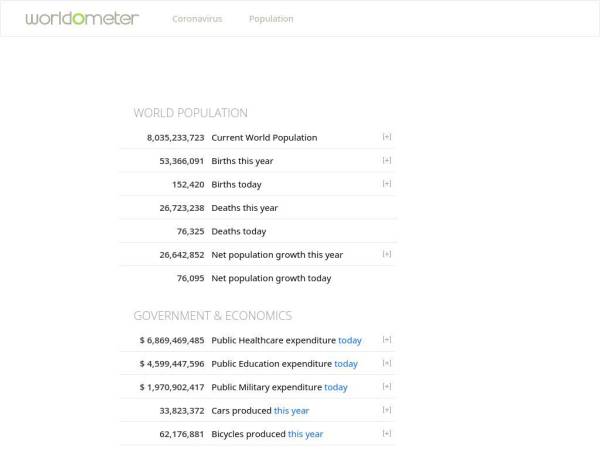The width and height of the screenshot is (600, 450).
Task: Select the 152,420 births today counter
Action: pyautogui.click(x=188, y=184)
